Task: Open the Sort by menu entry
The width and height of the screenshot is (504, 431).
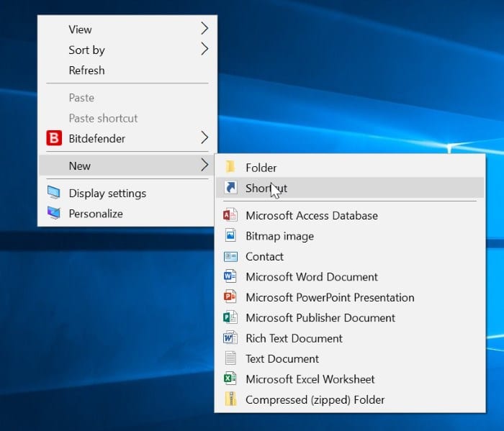Action: 127,50
